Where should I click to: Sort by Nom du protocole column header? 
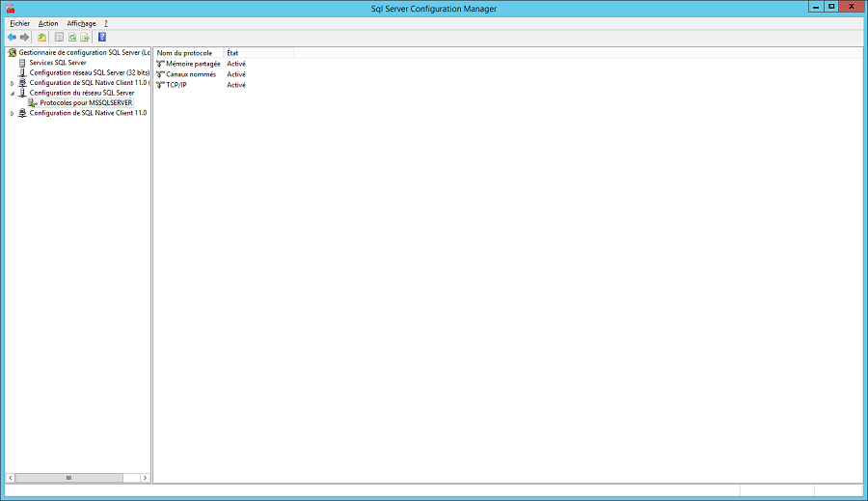click(x=189, y=53)
